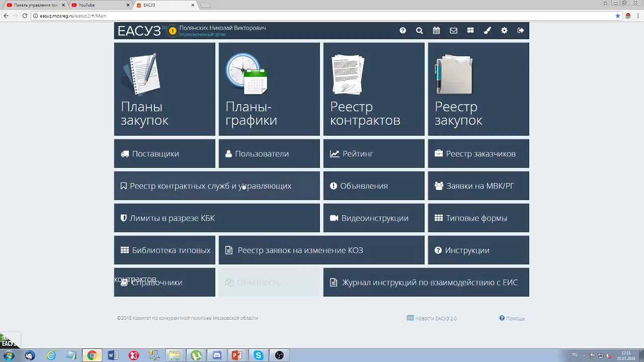
Task: Open the Планы закупок tile
Action: point(165,89)
